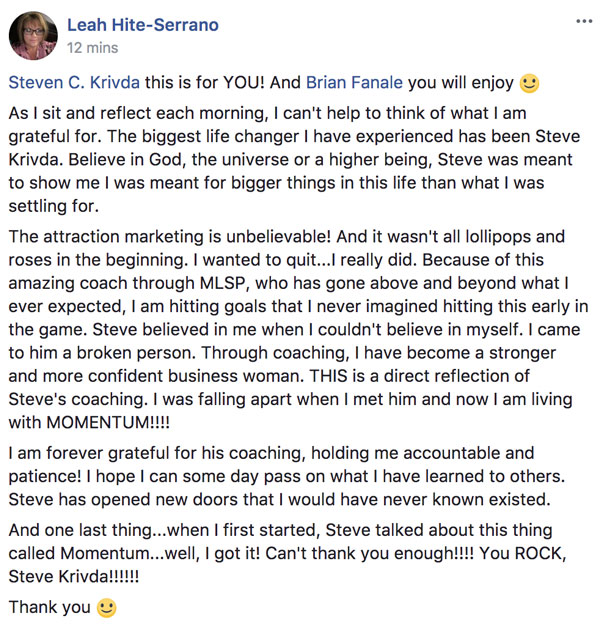Click the smiley emoji after "you will enjoy"
The image size is (600, 631).
click(x=529, y=83)
